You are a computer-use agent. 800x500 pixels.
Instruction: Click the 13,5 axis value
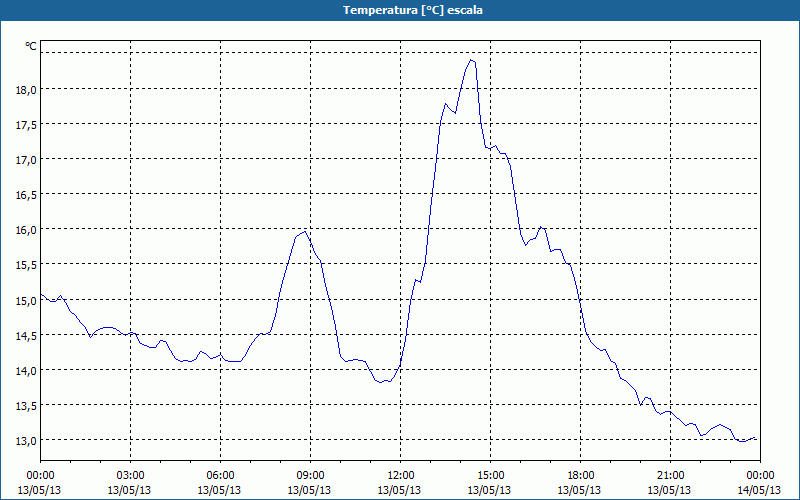(x=26, y=406)
